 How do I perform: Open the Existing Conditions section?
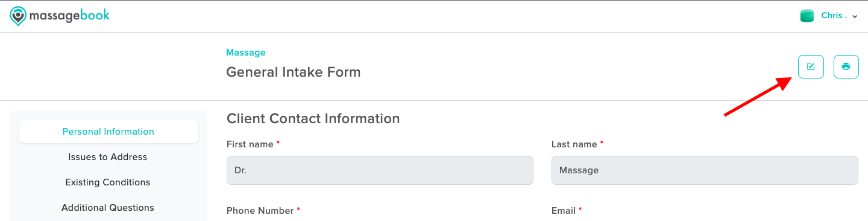tap(108, 182)
